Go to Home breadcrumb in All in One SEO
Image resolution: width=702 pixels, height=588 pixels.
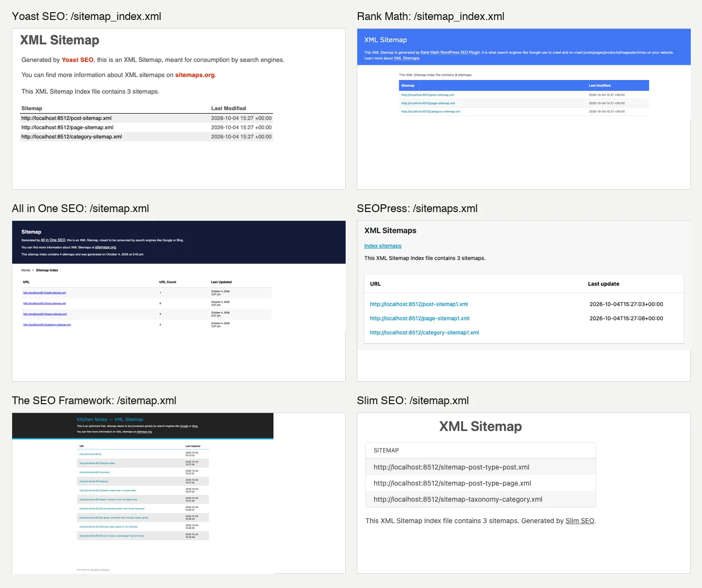(x=26, y=270)
